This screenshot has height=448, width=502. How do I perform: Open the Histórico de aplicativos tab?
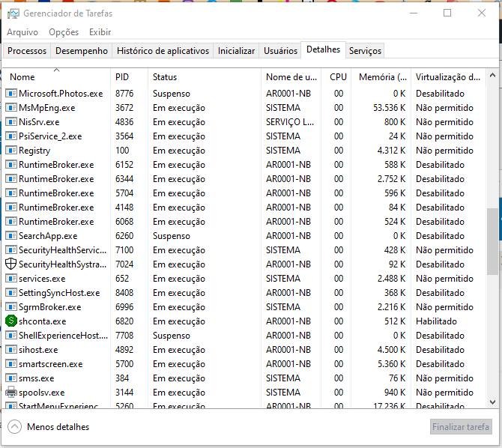pyautogui.click(x=163, y=51)
